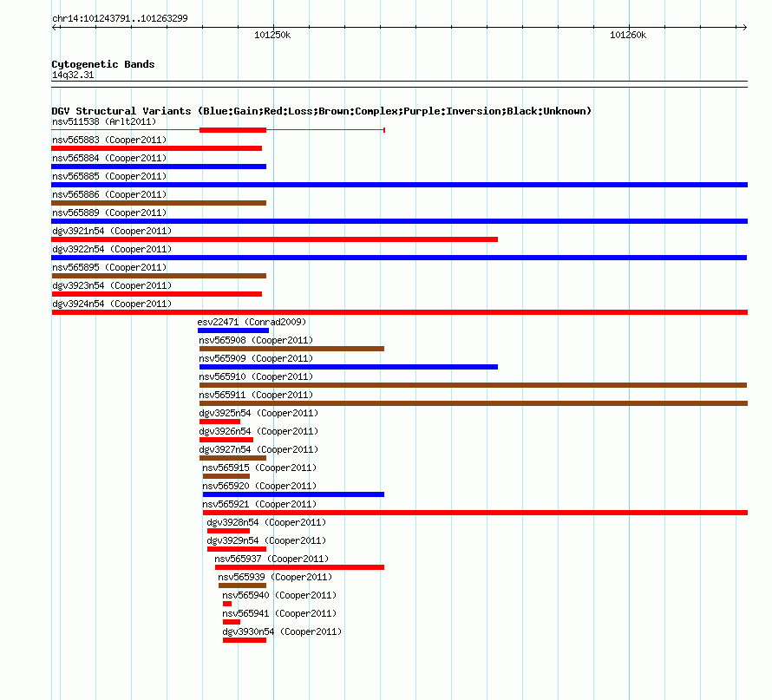This screenshot has width=772, height=700.
Task: Open nsv565915 (Cooper2011) label
Action: (x=259, y=468)
